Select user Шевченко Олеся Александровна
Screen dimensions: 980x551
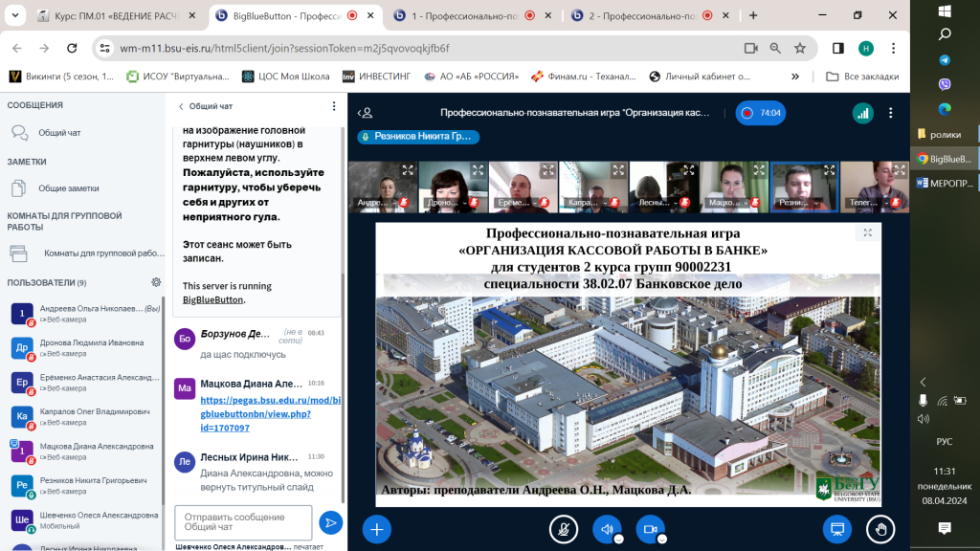(x=85, y=519)
